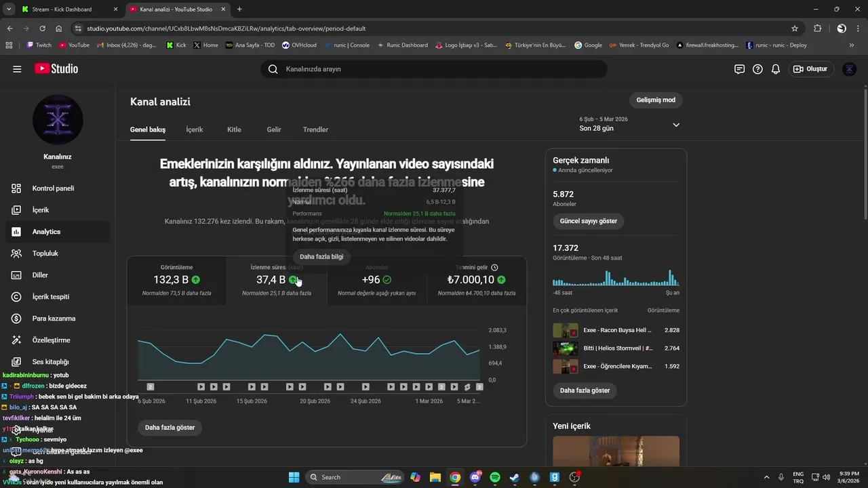Viewport: 868px width, 488px height.
Task: Switch to the İçerik analytics tab
Action: click(195, 129)
